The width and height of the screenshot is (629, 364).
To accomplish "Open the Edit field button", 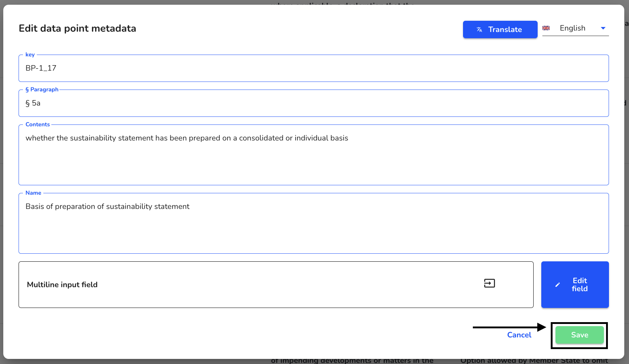I will point(575,285).
